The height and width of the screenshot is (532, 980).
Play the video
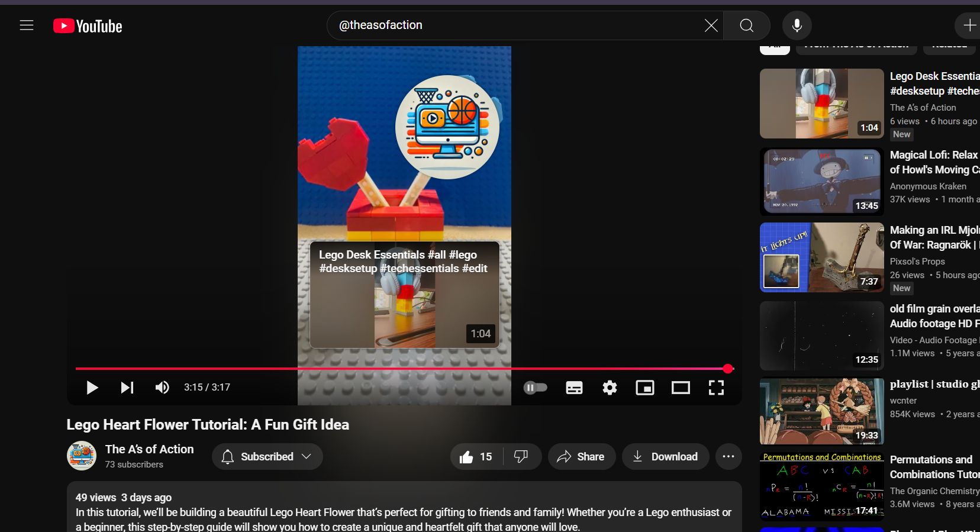point(92,388)
